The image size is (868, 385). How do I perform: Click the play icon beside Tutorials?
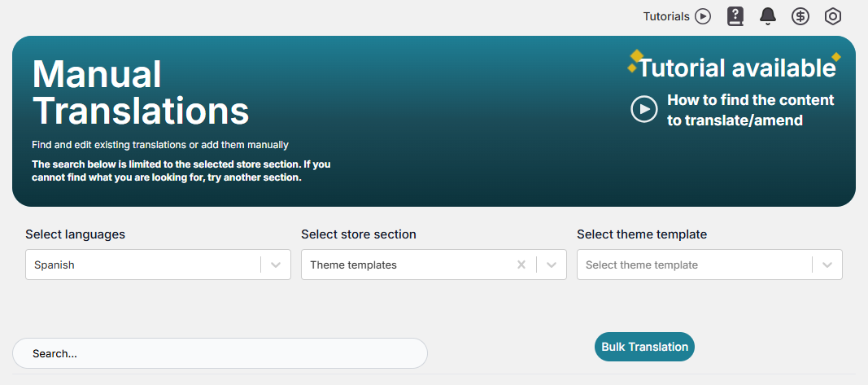point(703,16)
